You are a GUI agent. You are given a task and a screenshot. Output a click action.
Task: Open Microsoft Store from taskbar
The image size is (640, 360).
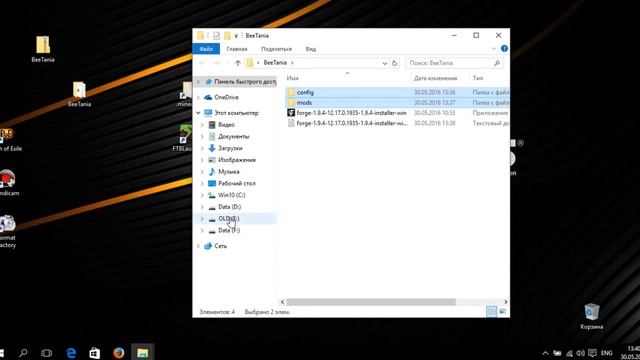click(95, 353)
